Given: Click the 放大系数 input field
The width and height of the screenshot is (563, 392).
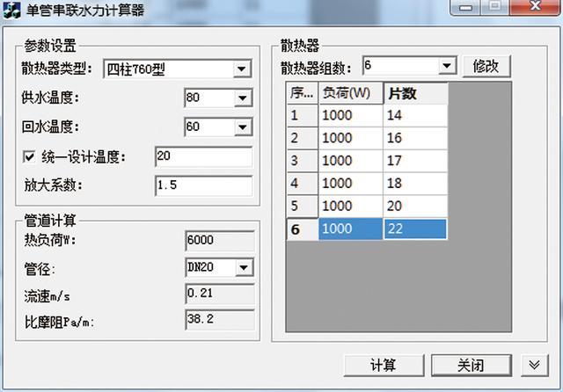Looking at the screenshot, I should coord(203,185).
